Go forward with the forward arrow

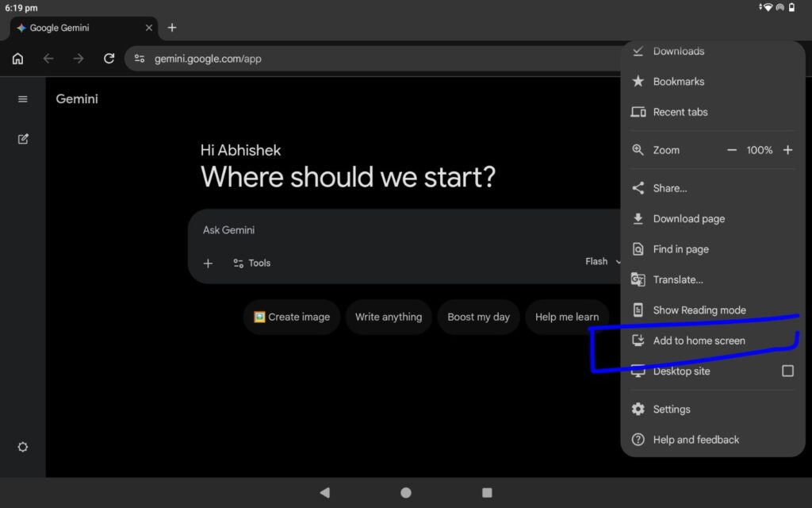(x=79, y=59)
